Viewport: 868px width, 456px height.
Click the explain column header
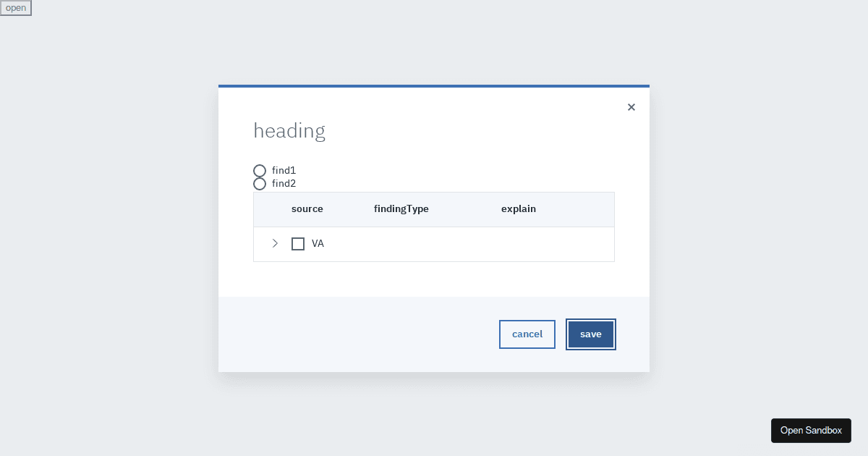(518, 209)
